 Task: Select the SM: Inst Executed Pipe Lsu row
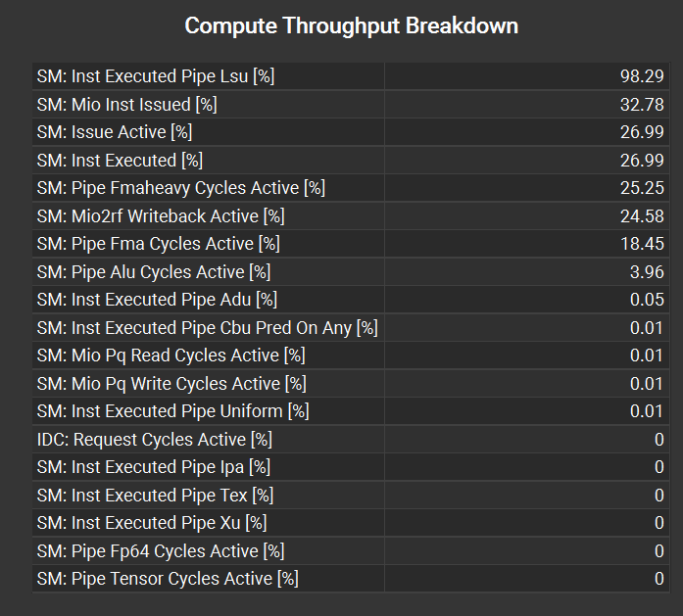351,76
